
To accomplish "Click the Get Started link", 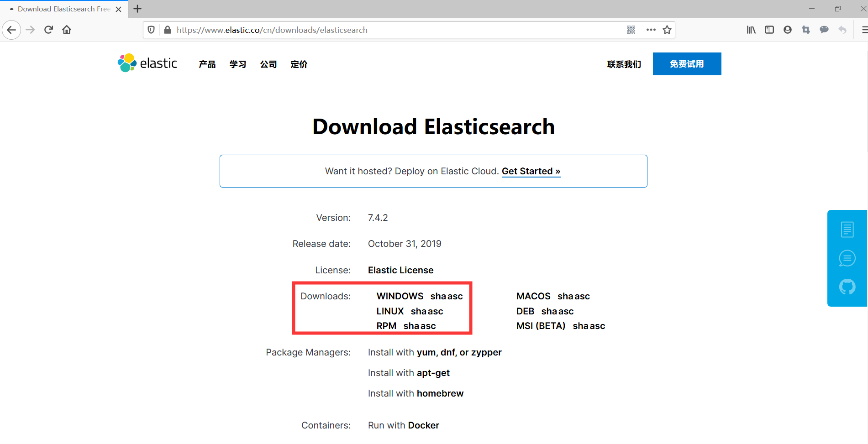I will [531, 171].
